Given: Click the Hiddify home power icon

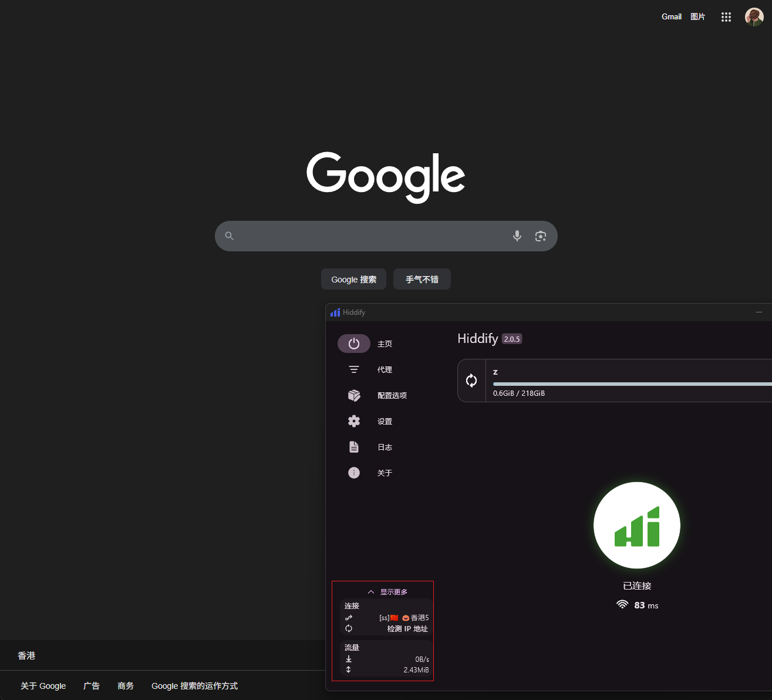Looking at the screenshot, I should coord(354,344).
